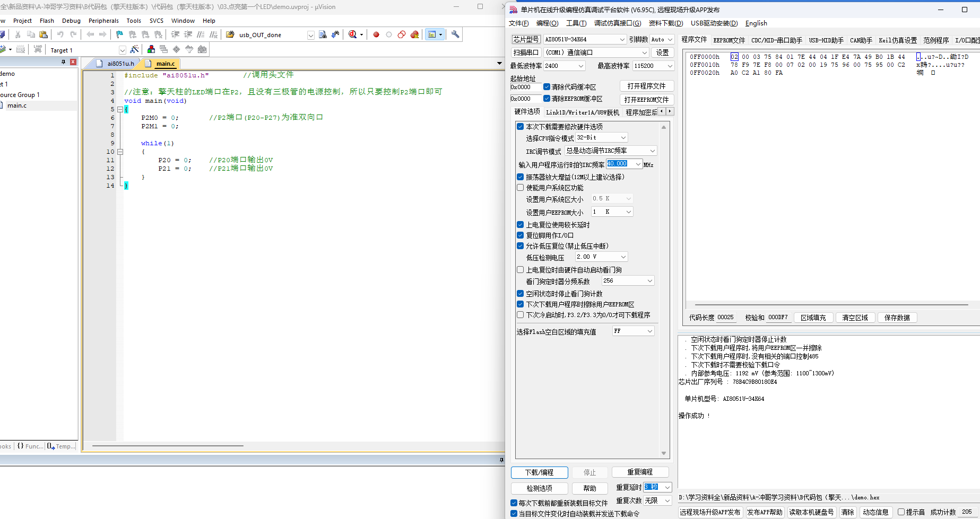Viewport: 980px width, 519px height.
Task: Click the hardware options panel vertical scrollbar
Action: click(664, 290)
